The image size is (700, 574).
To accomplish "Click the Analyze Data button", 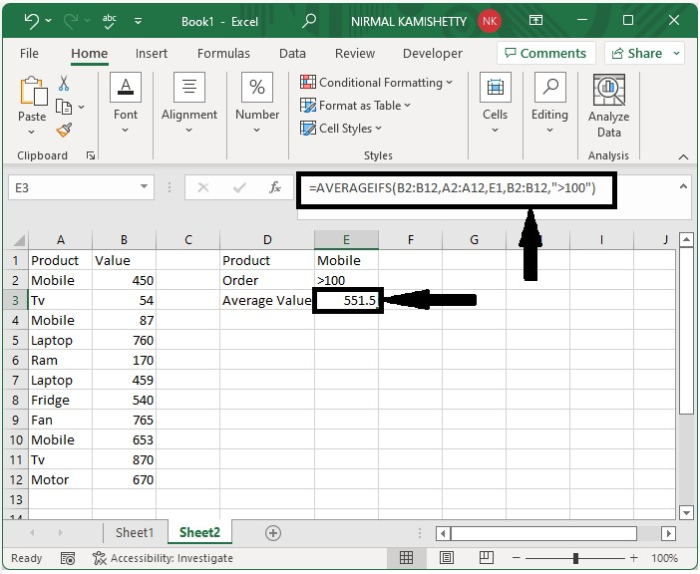I will [609, 106].
